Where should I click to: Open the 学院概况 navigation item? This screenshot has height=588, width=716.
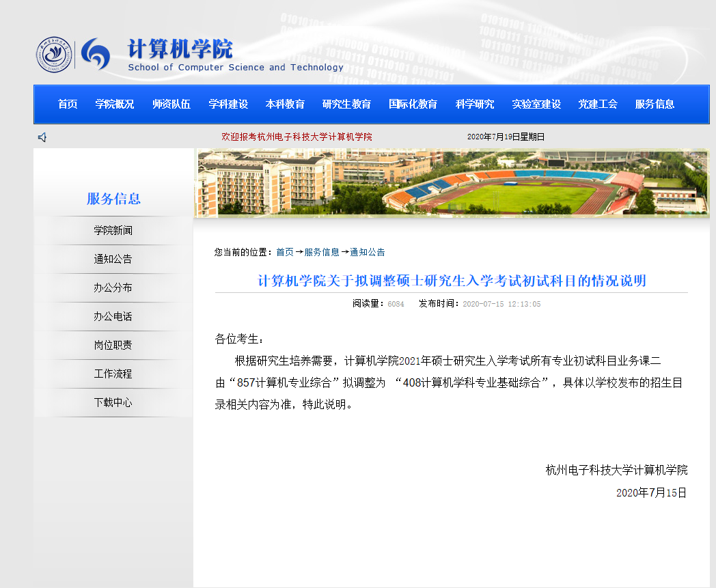115,104
